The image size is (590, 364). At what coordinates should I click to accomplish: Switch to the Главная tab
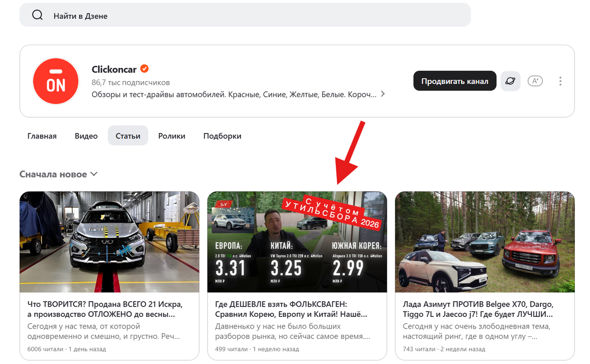(42, 136)
